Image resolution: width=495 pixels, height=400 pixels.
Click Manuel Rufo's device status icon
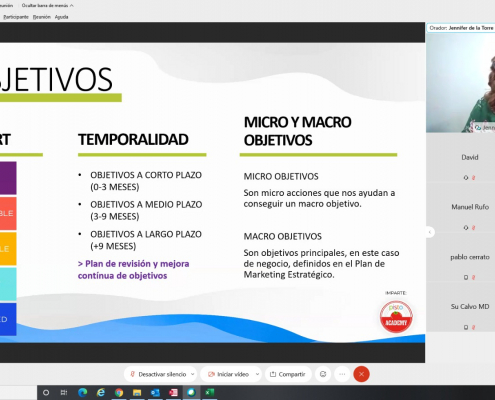coord(466,228)
